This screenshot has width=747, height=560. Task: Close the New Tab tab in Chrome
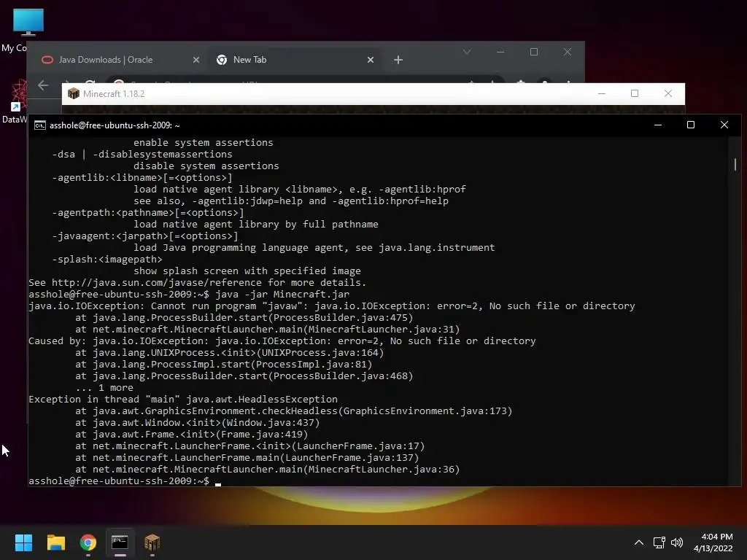pos(371,60)
